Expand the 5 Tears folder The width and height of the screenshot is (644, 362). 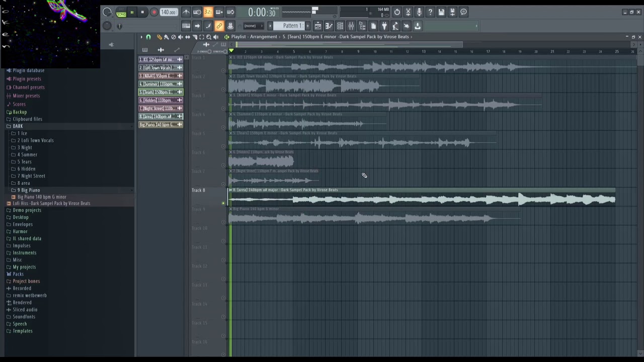tap(24, 162)
